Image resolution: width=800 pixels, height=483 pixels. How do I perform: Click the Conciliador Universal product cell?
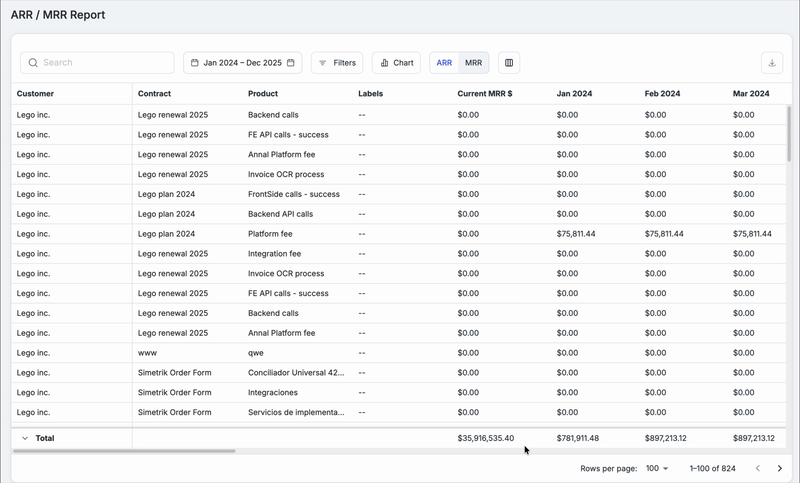(296, 372)
